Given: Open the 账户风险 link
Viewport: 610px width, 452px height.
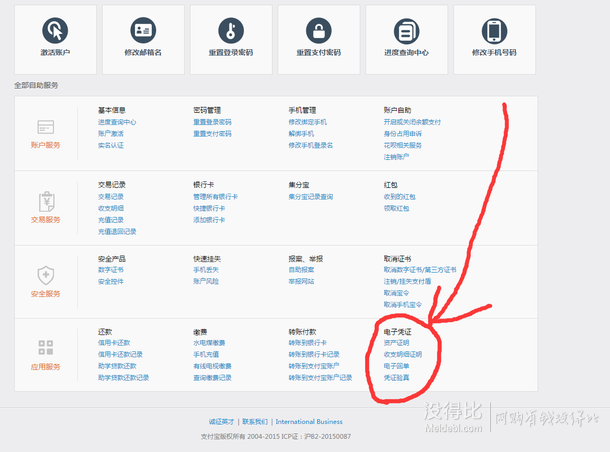Looking at the screenshot, I should 206,281.
